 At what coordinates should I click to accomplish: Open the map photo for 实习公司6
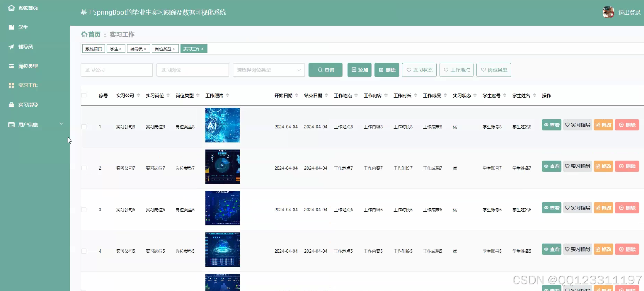[x=223, y=208]
